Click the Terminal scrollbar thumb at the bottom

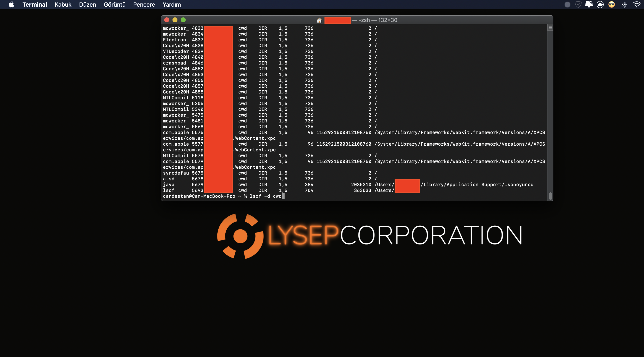pyautogui.click(x=550, y=196)
